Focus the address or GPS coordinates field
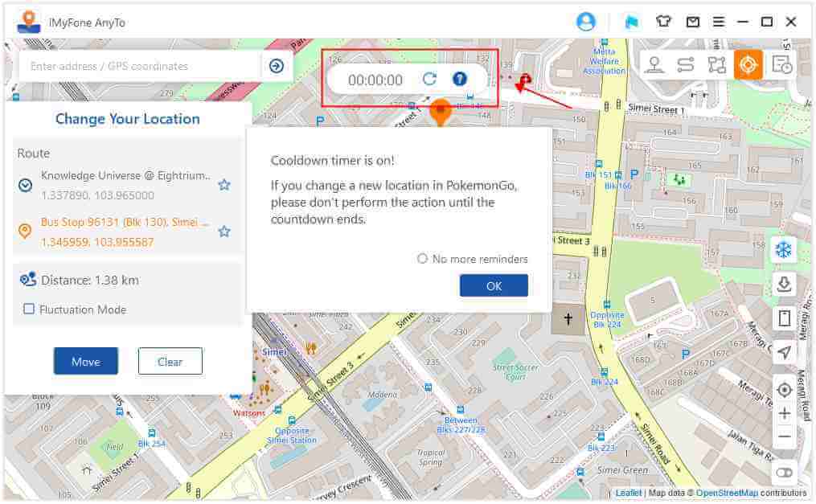Image resolution: width=816 pixels, height=504 pixels. pos(141,66)
